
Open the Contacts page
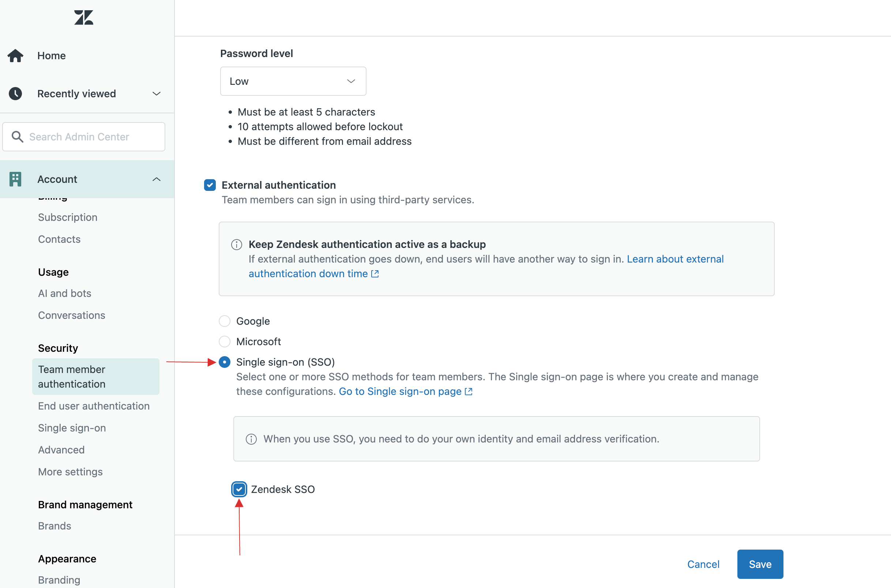59,239
